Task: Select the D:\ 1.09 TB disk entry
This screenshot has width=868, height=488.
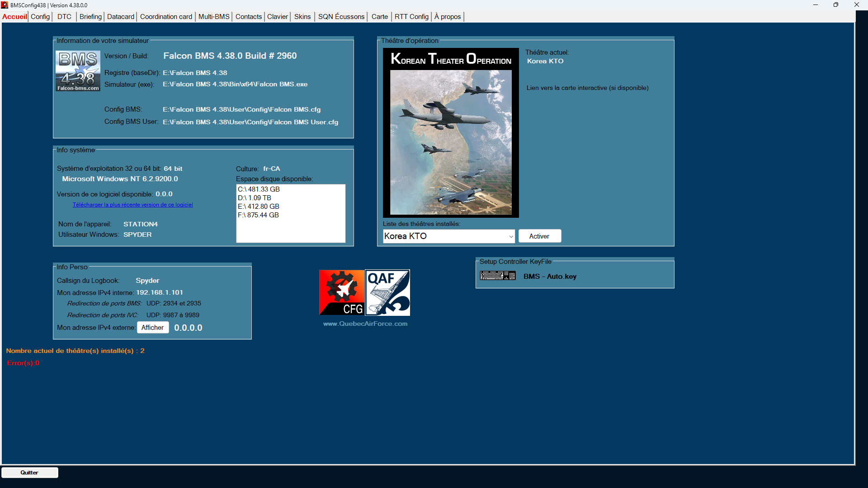Action: click(x=255, y=198)
